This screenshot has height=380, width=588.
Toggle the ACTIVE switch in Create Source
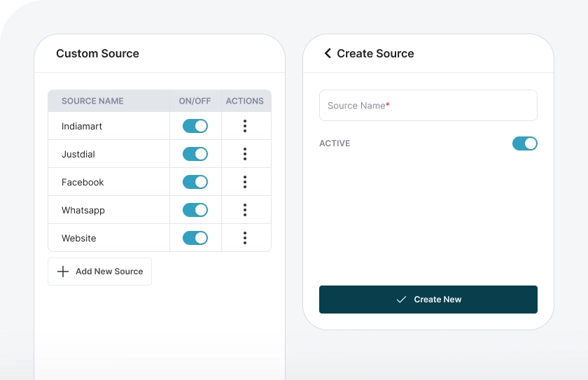click(524, 143)
